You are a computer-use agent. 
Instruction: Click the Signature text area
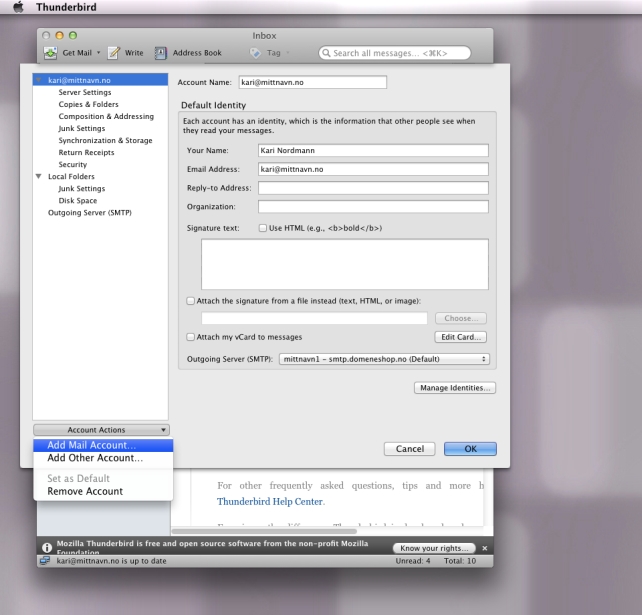[345, 264]
